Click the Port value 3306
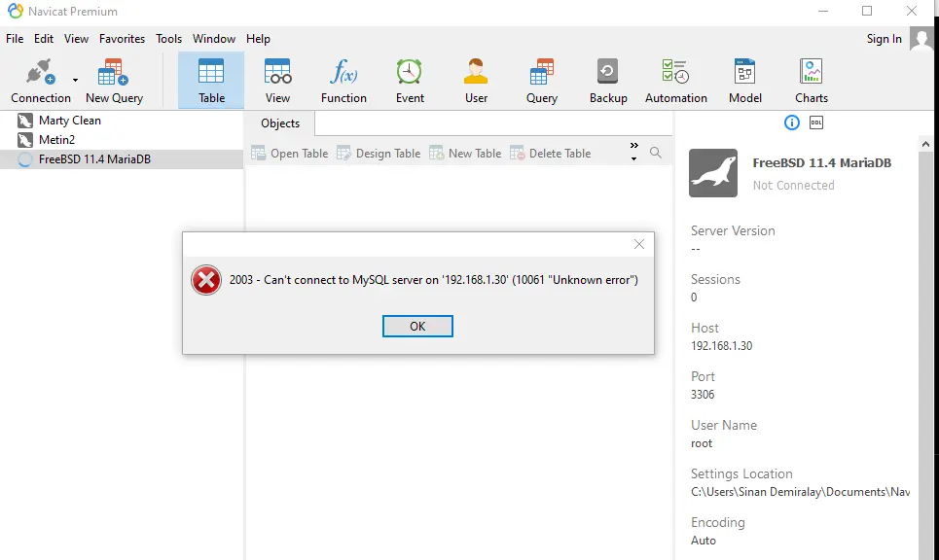939x560 pixels. pyautogui.click(x=703, y=395)
